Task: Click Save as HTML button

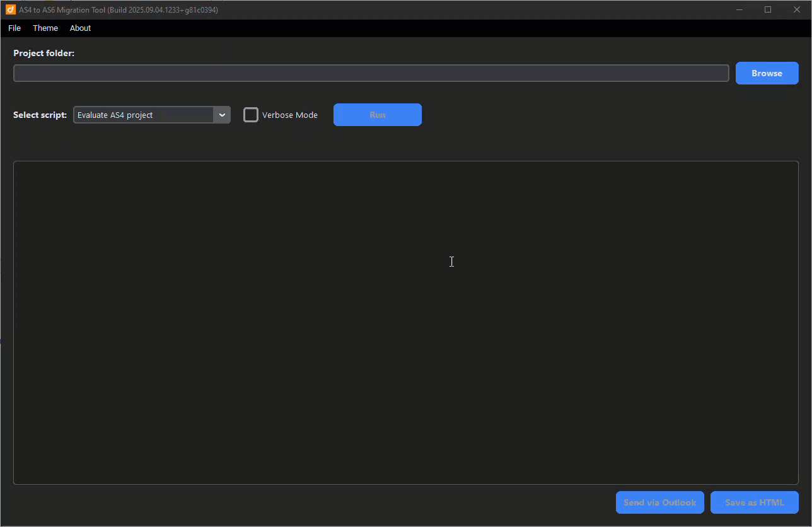Action: pos(755,502)
